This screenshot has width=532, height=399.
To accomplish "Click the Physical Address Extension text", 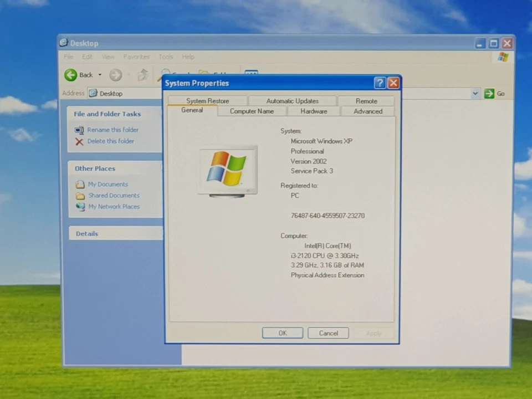I will click(328, 275).
